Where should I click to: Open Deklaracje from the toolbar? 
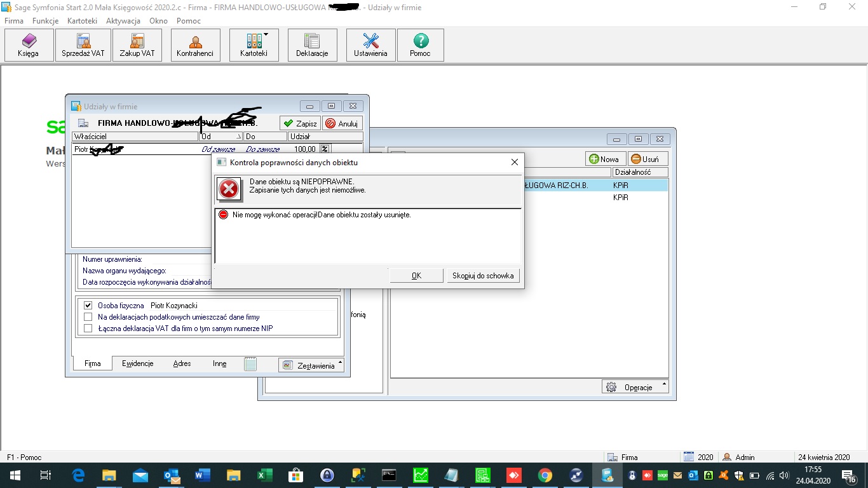[x=313, y=45]
